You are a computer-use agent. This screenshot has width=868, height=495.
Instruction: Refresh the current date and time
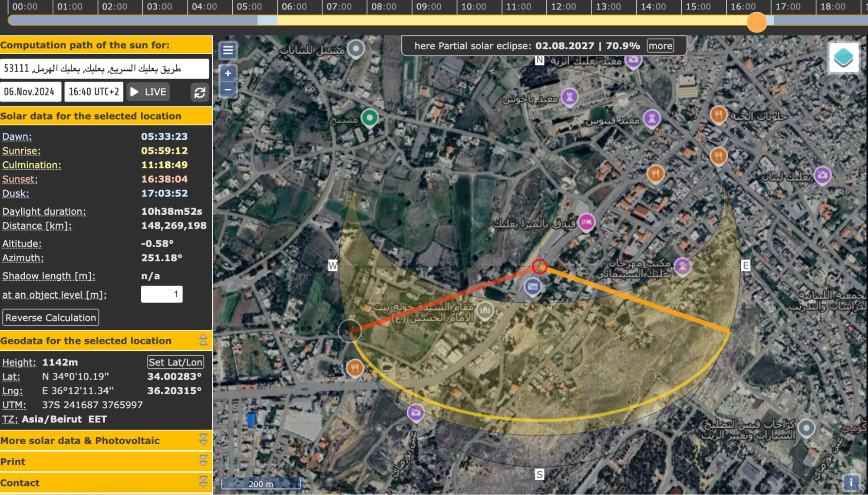(200, 92)
